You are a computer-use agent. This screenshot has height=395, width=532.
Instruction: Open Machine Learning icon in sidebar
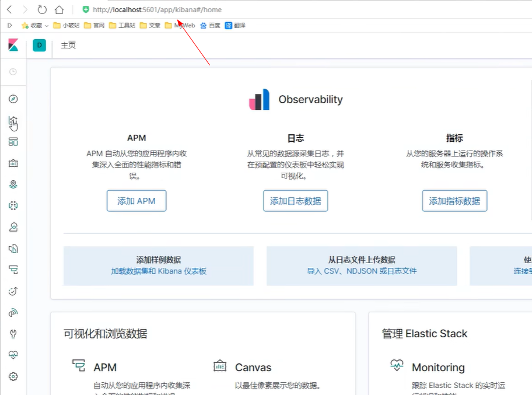tap(13, 205)
